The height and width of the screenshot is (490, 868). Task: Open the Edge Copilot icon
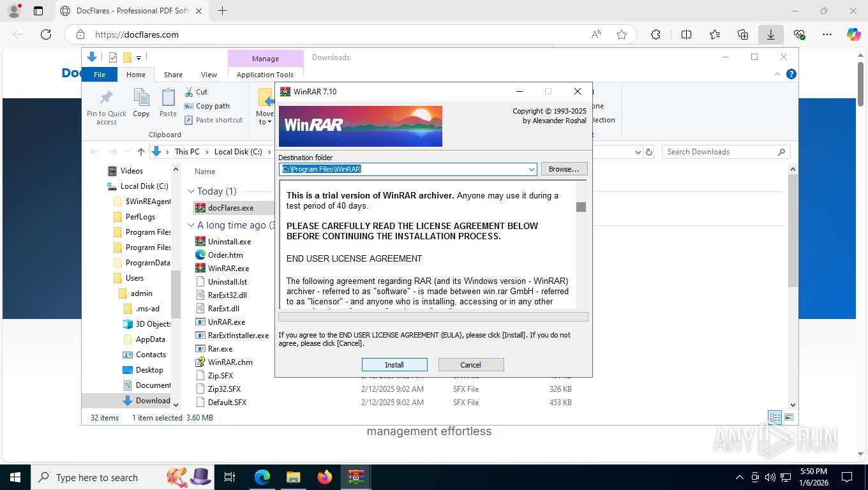(x=854, y=34)
